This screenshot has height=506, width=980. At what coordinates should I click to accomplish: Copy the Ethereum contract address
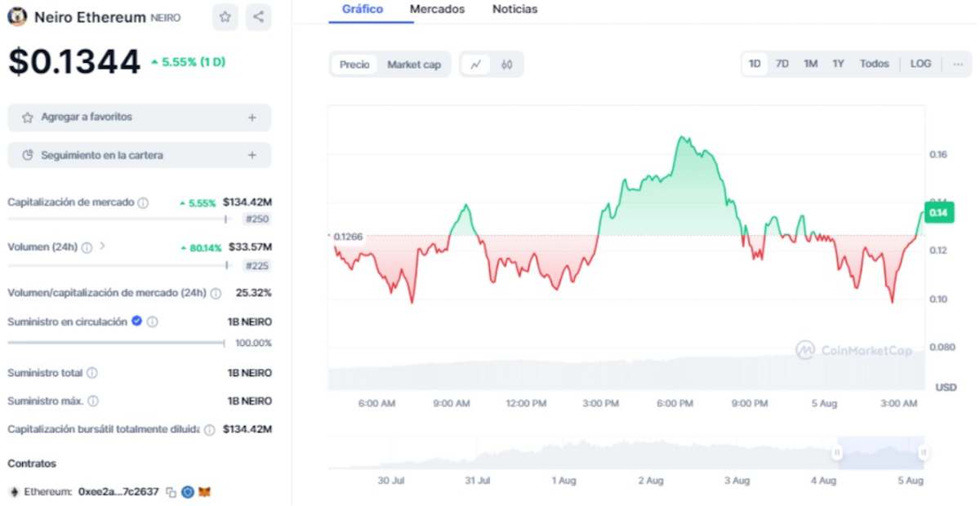[x=171, y=492]
